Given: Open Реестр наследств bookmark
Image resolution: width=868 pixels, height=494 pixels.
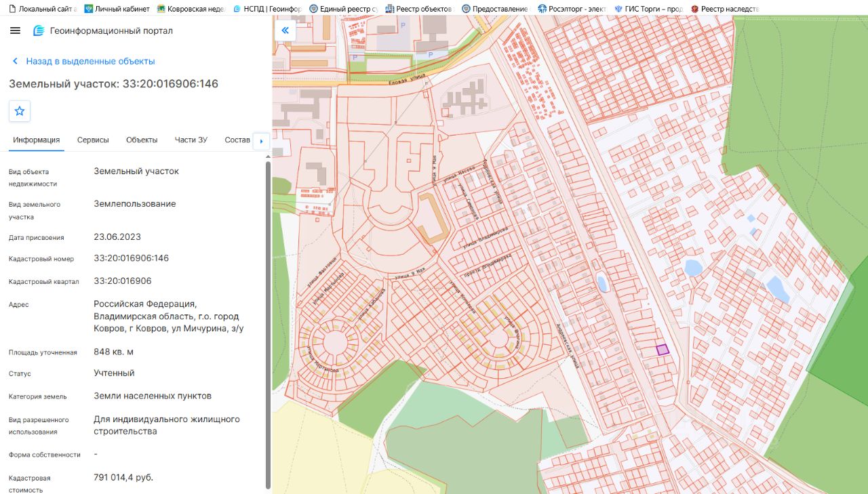Looking at the screenshot, I should pos(724,9).
